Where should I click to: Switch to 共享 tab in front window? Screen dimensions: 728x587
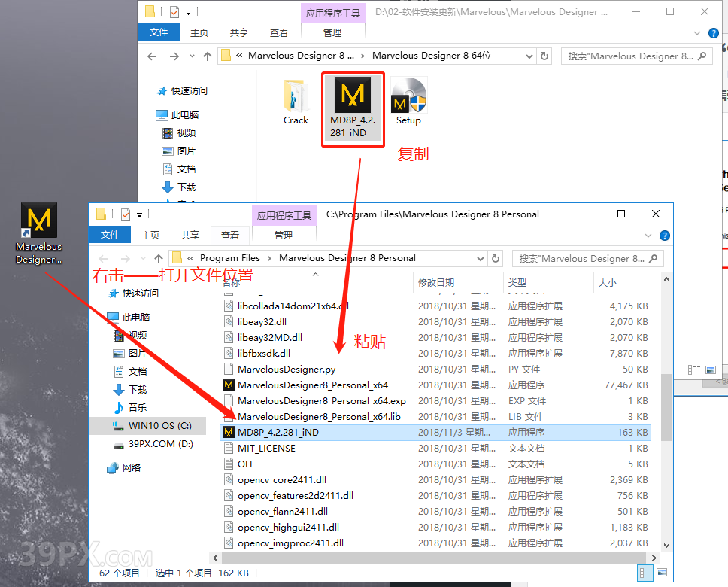[x=190, y=235]
